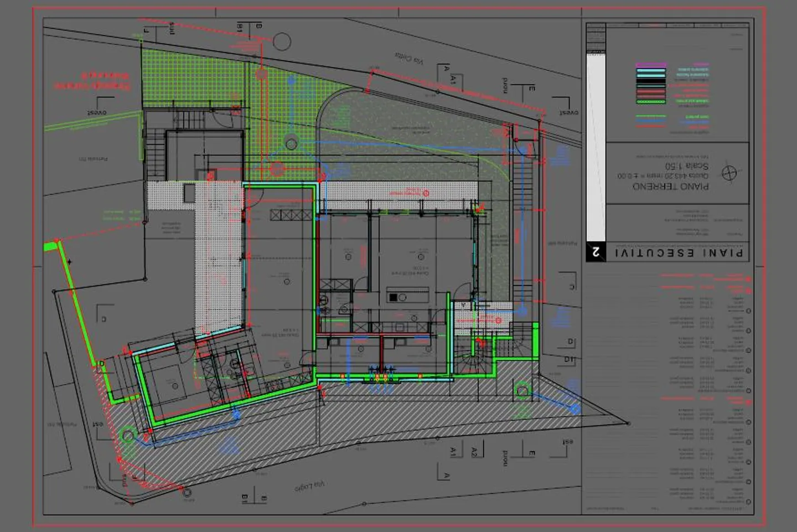Viewport: 797px width, 532px height.
Task: Select the Via Logio street label
Action: 309,486
